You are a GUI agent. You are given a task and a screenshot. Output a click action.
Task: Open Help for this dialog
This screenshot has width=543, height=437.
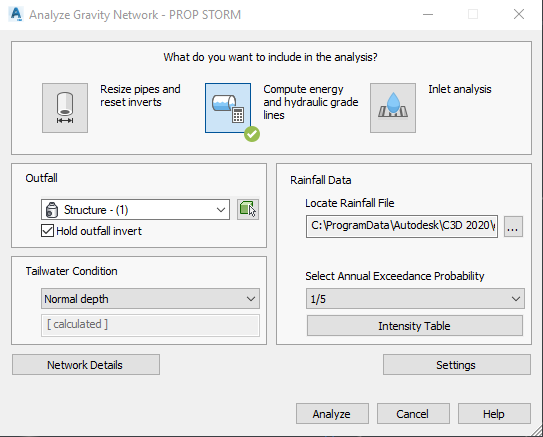click(x=494, y=413)
